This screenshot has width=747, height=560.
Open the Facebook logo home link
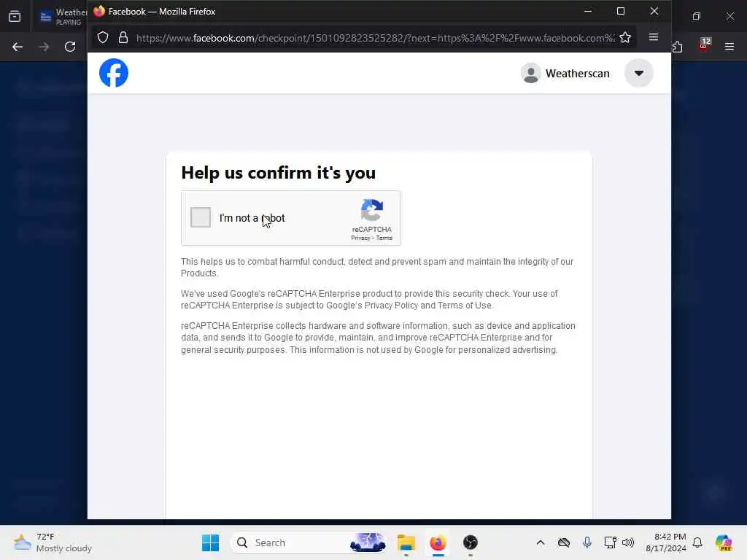pos(114,73)
